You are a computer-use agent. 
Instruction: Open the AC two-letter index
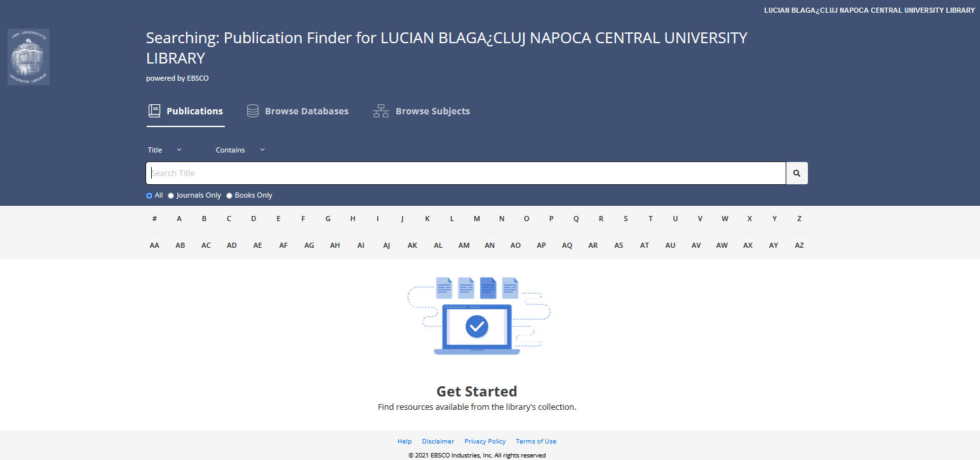coord(206,245)
